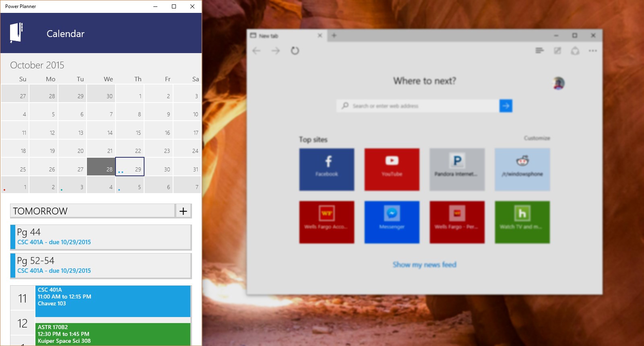Open the Hub icon in the browser toolbar
644x346 pixels.
click(x=540, y=51)
